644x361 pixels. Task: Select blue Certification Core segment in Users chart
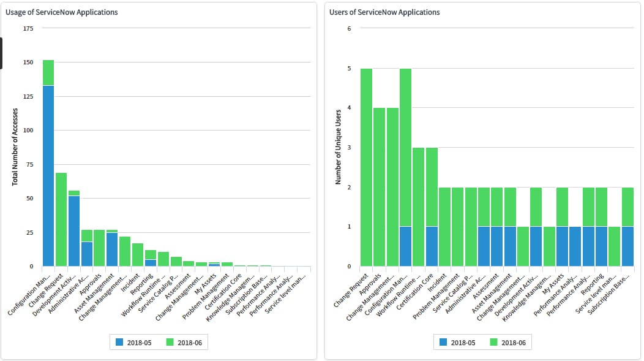tap(432, 246)
